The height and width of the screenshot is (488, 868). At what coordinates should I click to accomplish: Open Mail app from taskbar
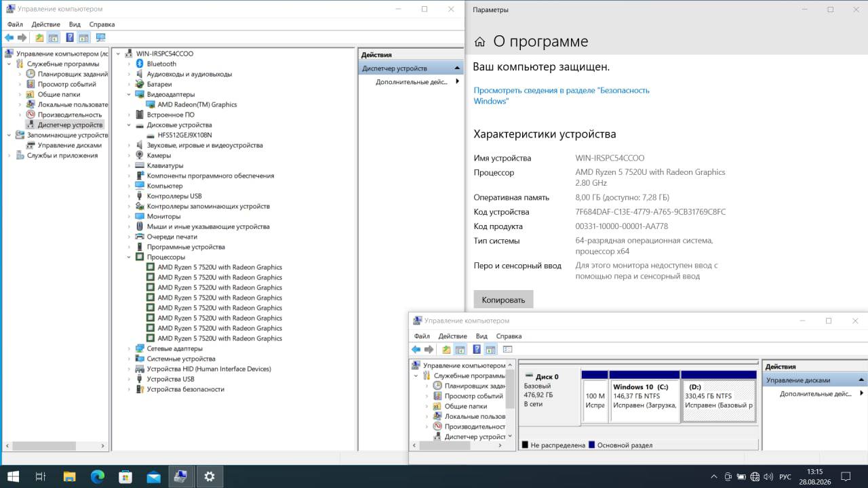tap(153, 476)
